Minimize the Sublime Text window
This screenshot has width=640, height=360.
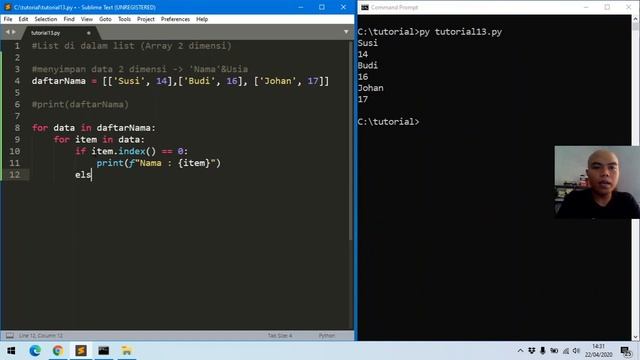click(301, 7)
